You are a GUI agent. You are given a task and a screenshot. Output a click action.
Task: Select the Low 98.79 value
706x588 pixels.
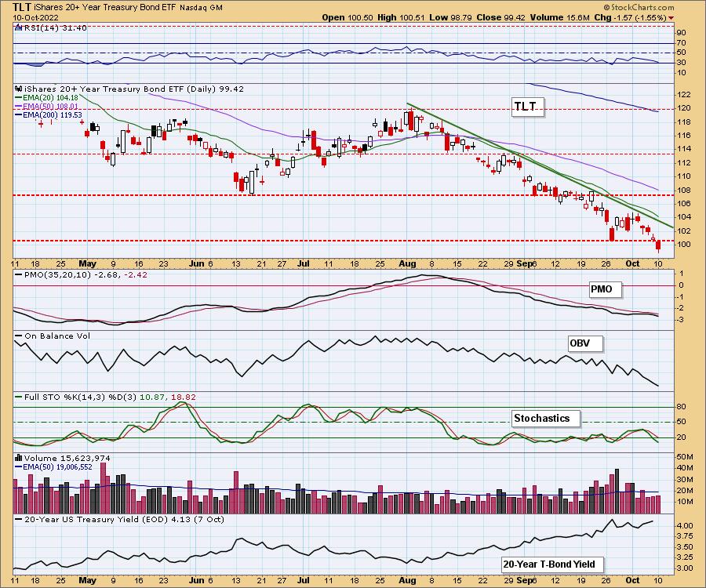pyautogui.click(x=451, y=17)
